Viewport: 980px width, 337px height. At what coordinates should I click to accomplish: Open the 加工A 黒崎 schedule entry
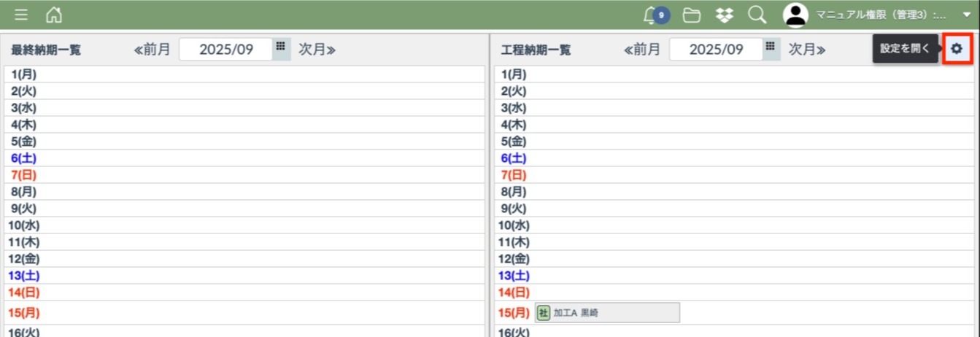click(607, 313)
